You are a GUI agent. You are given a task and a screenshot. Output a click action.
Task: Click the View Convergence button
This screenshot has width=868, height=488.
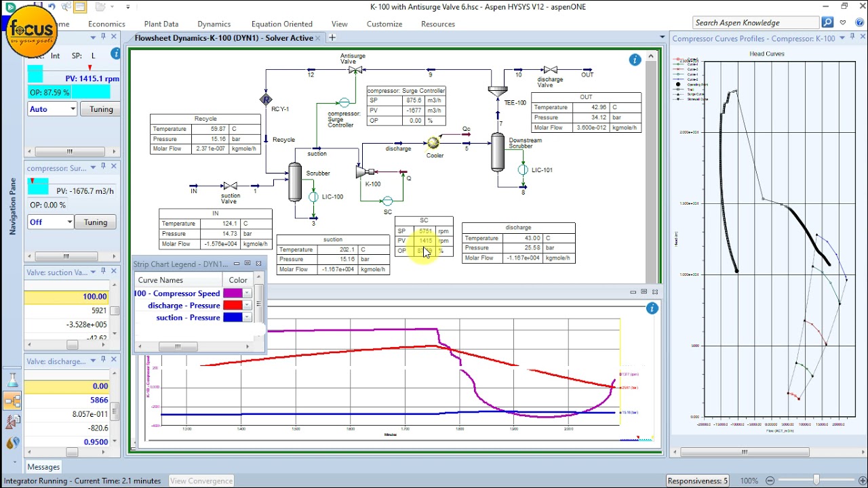click(x=201, y=481)
